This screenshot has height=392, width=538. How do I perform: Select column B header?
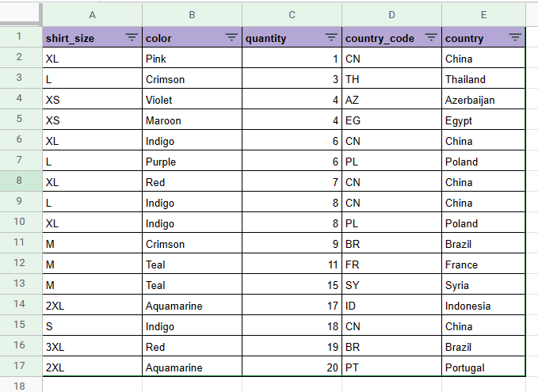click(192, 15)
